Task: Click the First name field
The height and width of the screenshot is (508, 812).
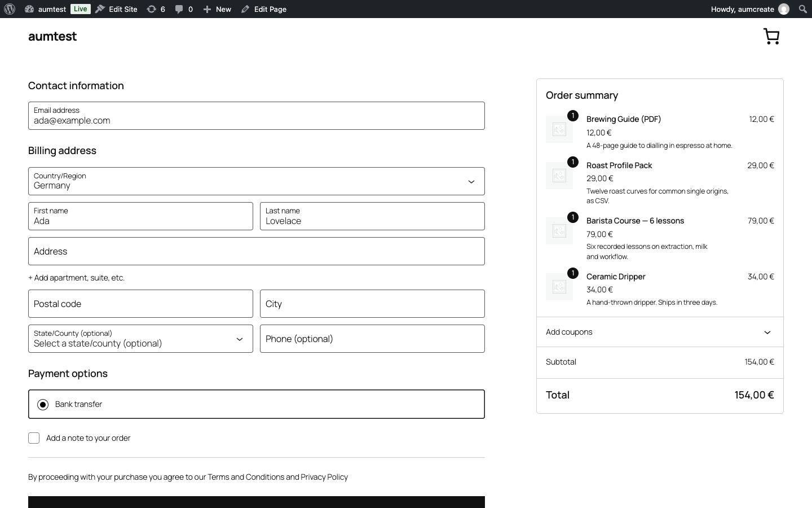Action: pos(140,216)
